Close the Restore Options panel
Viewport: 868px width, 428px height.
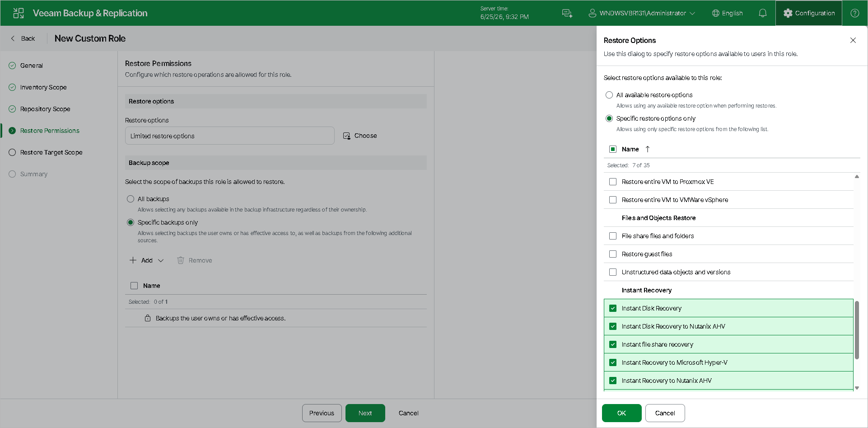pos(853,40)
